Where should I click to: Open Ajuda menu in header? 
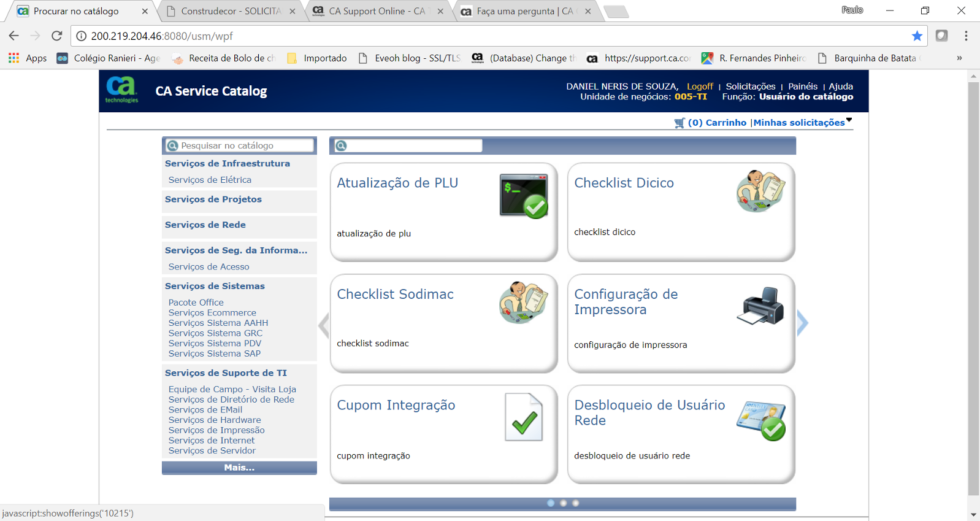point(841,87)
